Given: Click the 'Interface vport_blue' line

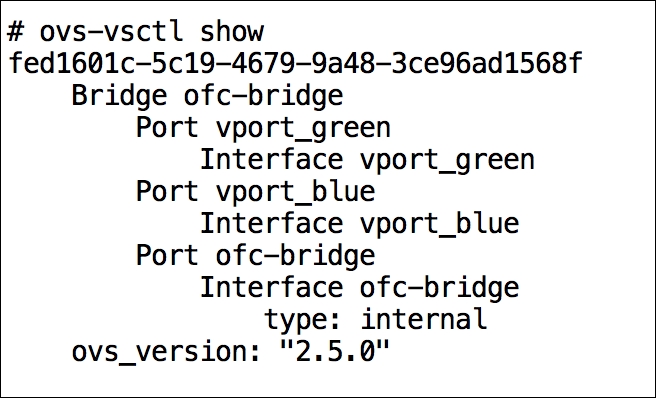Looking at the screenshot, I should coord(360,223).
